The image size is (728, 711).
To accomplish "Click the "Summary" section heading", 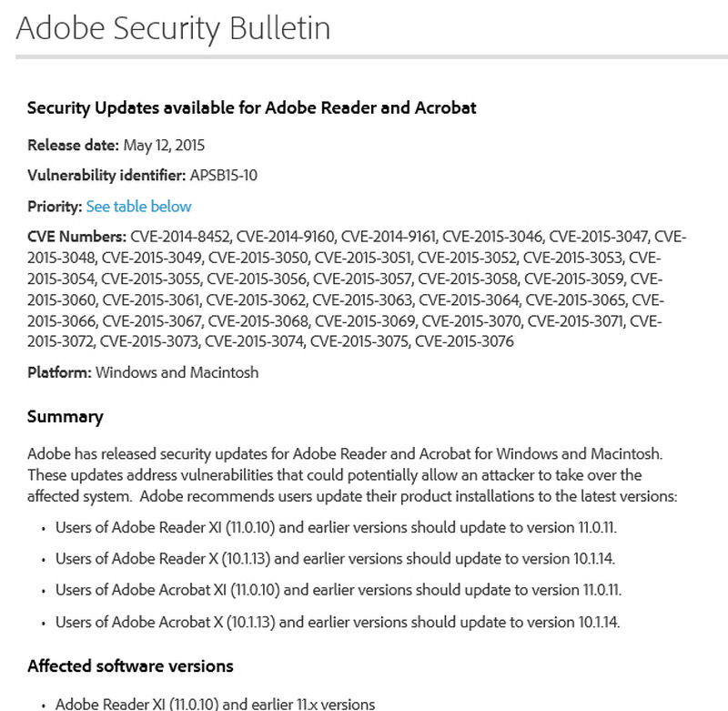I will point(66,417).
